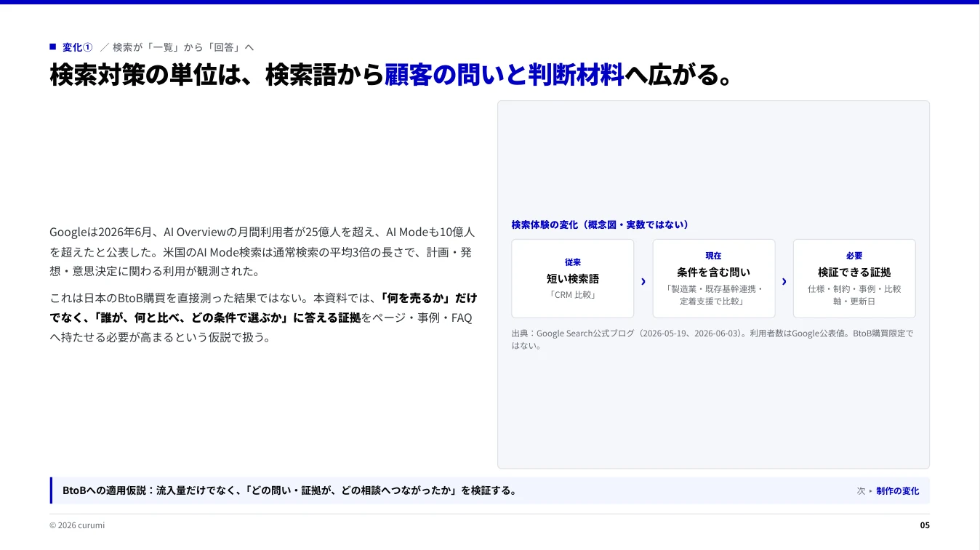Click the subtitle 検索が「一覧」から「回答」へ
This screenshot has height=550, width=980.
(183, 47)
